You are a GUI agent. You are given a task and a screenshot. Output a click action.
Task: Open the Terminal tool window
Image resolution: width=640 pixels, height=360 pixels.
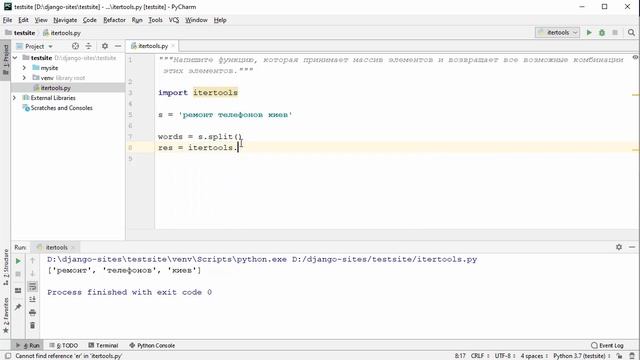pos(103,345)
